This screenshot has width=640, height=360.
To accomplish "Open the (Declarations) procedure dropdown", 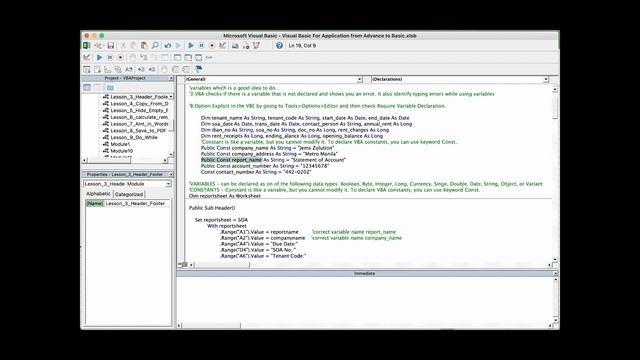I will tap(546, 79).
